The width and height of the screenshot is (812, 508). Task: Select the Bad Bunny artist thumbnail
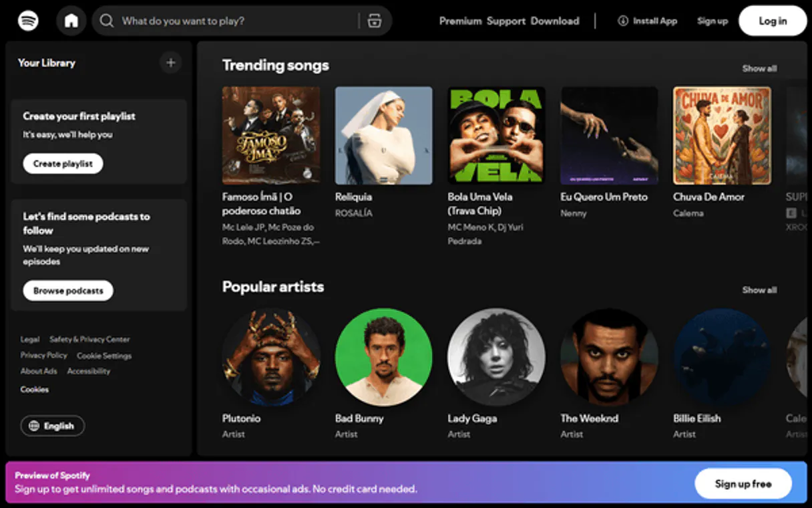(383, 358)
